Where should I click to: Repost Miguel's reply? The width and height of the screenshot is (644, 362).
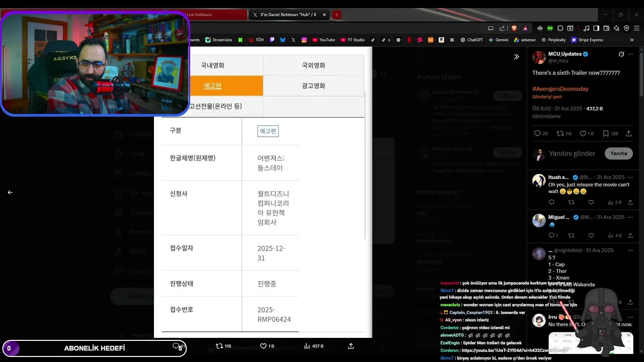click(571, 235)
